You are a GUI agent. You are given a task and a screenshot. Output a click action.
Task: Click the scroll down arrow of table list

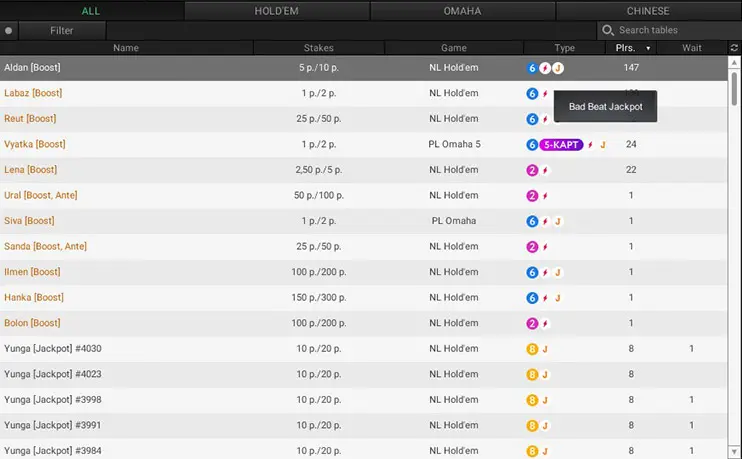coord(735,452)
